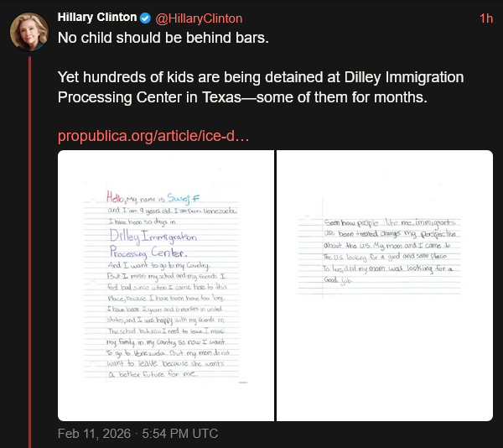Click the "1h" post age timestamp

(x=485, y=18)
